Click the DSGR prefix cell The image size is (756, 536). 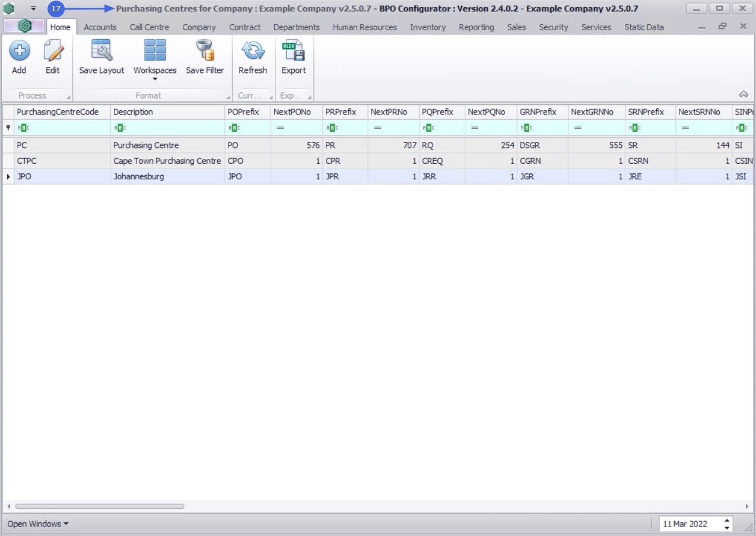[542, 145]
